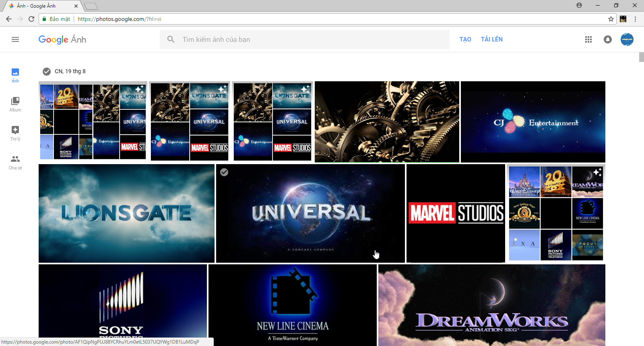Open a new browser tab

(91, 6)
